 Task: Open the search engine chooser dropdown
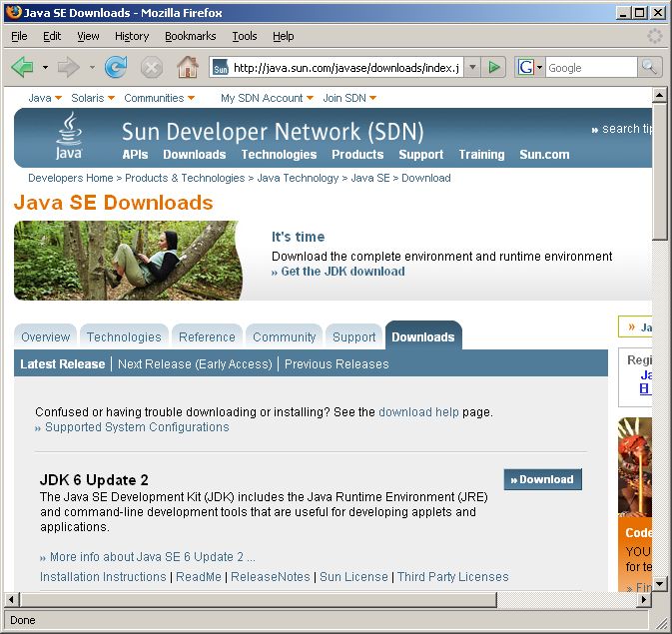tap(539, 67)
